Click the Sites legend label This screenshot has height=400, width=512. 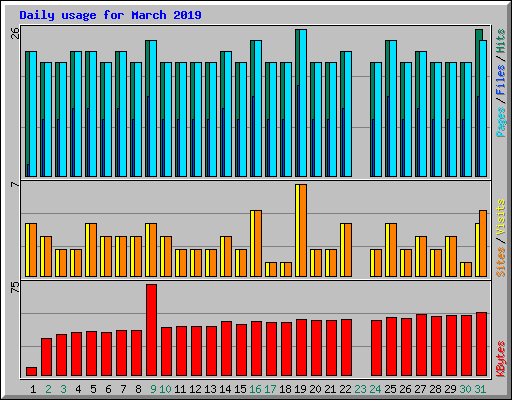click(501, 262)
